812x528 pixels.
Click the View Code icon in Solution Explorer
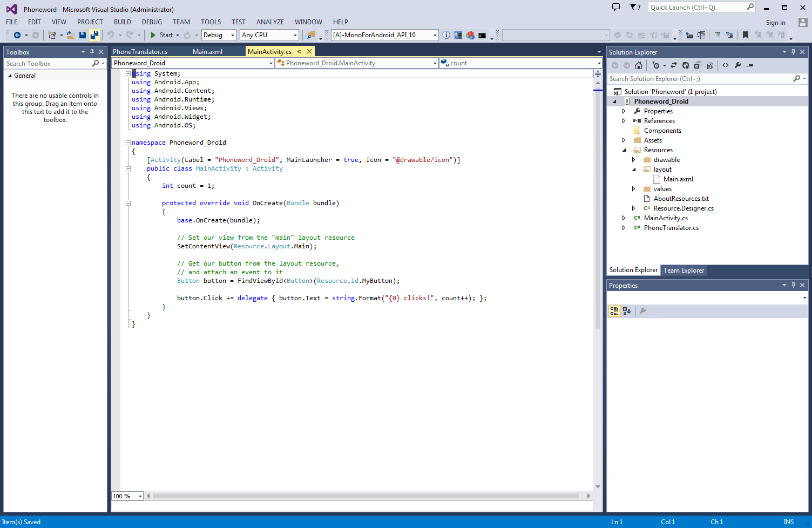coord(726,65)
